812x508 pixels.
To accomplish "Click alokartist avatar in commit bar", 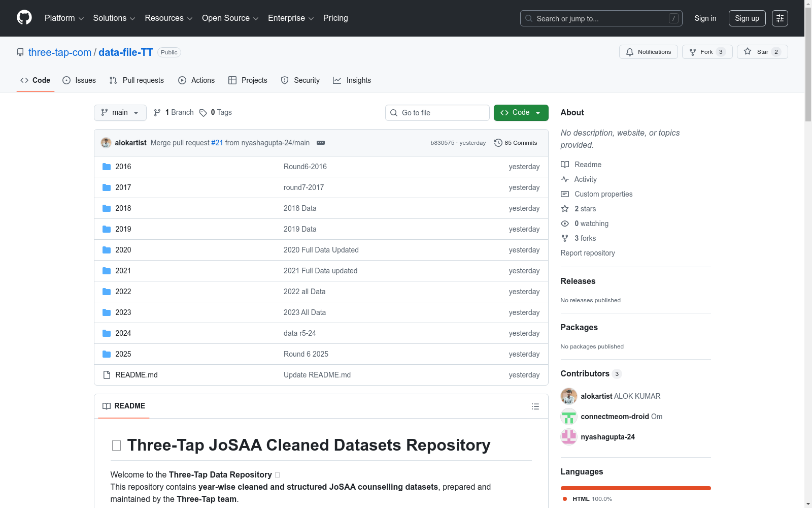I will pyautogui.click(x=106, y=143).
